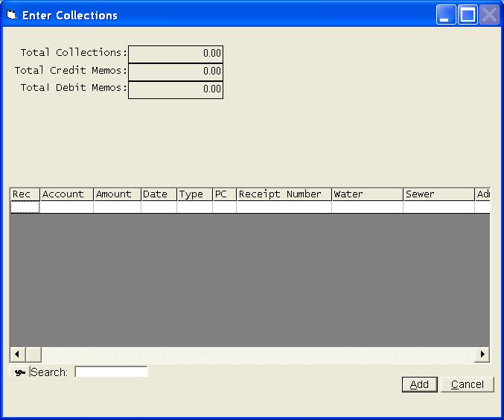Image resolution: width=504 pixels, height=420 pixels.
Task: Click the Enter Collections title bar icon
Action: (11, 15)
